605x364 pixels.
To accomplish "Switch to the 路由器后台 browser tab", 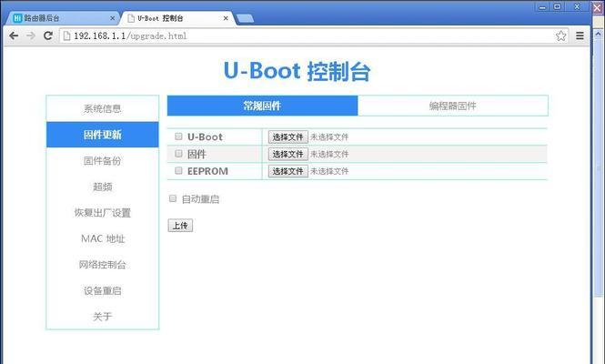I will pos(62,18).
